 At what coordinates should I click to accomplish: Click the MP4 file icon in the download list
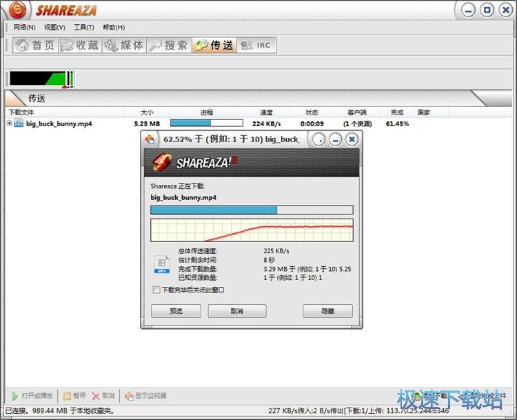tap(19, 123)
